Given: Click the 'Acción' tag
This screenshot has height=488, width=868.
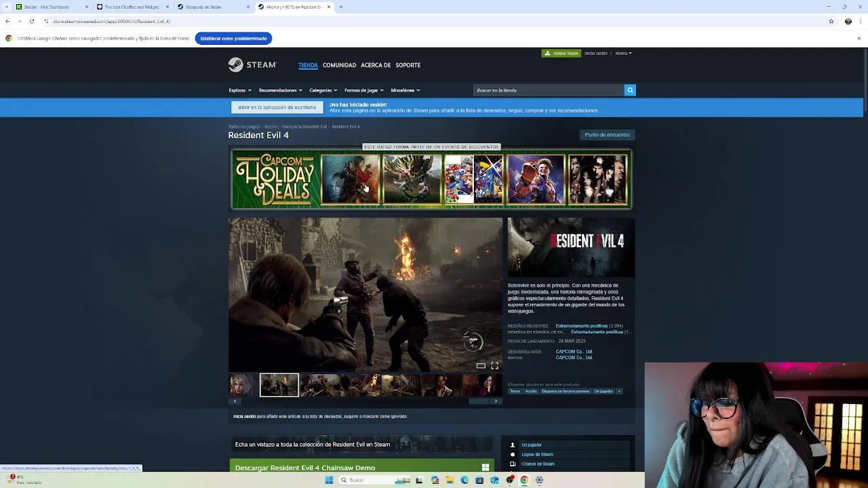Looking at the screenshot, I should [x=531, y=391].
